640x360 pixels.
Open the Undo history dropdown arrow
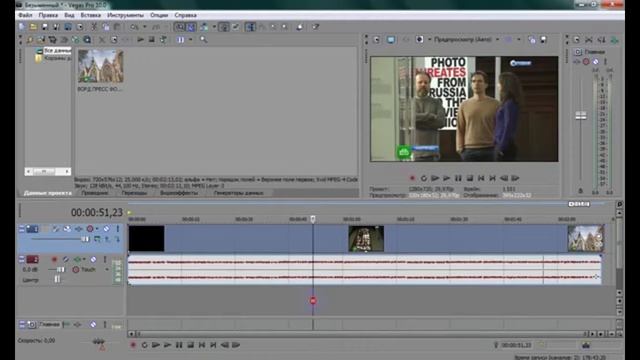145,27
